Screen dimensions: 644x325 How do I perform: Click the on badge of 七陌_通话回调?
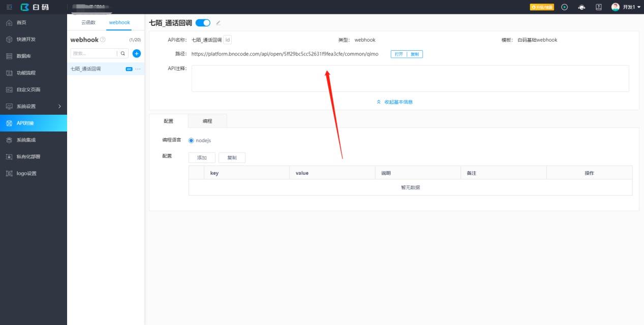[129, 69]
